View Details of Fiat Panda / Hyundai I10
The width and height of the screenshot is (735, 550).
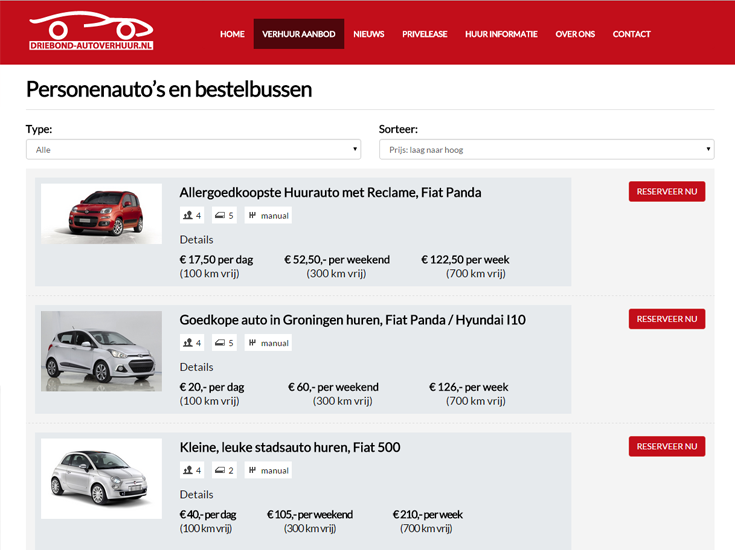[196, 367]
